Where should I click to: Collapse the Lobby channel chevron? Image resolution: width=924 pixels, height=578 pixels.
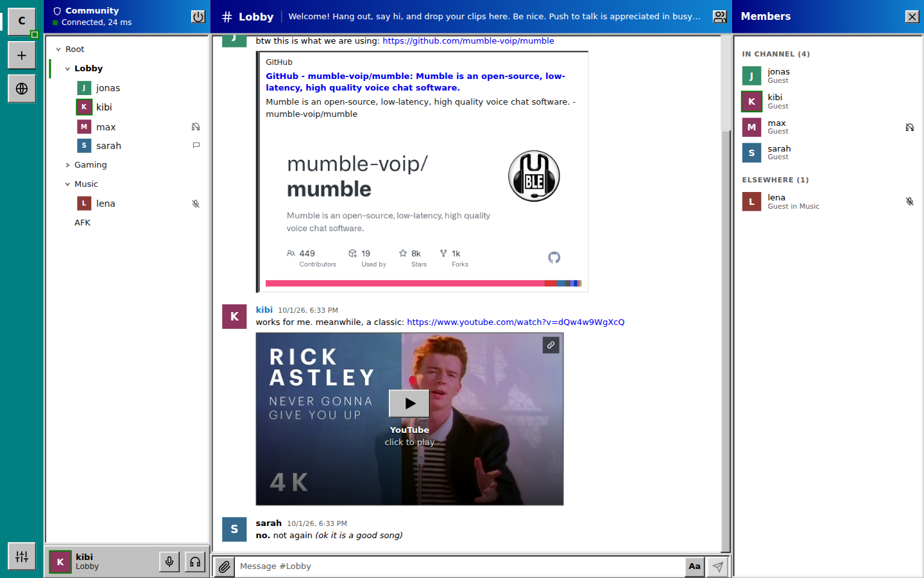[x=67, y=69]
